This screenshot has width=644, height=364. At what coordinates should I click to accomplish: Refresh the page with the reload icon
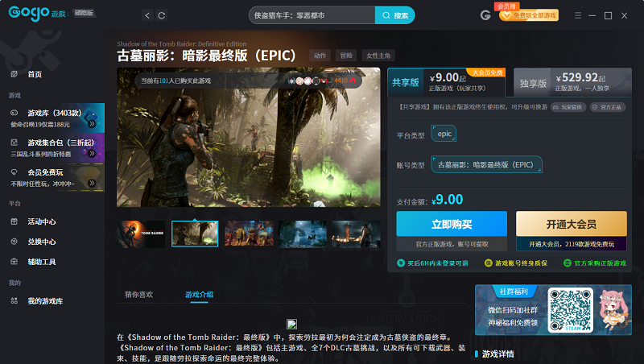162,15
